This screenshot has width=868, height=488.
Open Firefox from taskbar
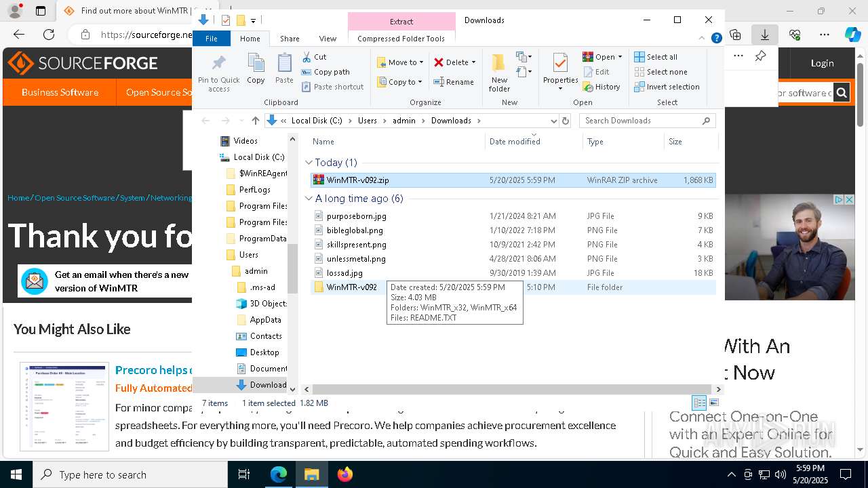click(345, 474)
